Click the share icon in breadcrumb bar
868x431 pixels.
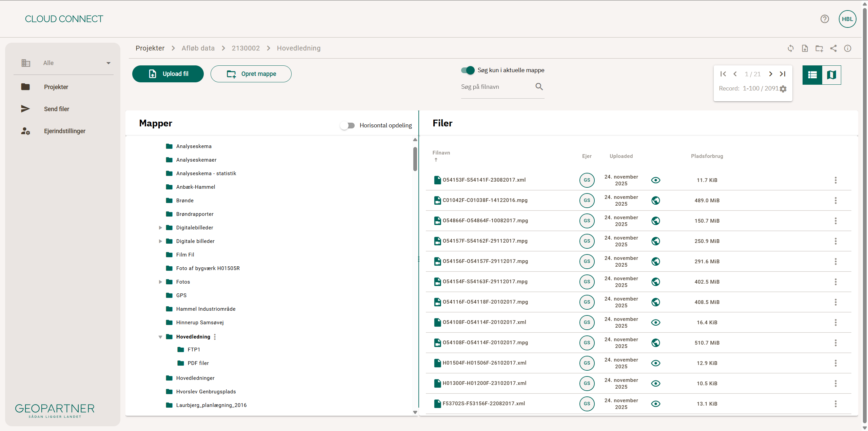pyautogui.click(x=833, y=48)
